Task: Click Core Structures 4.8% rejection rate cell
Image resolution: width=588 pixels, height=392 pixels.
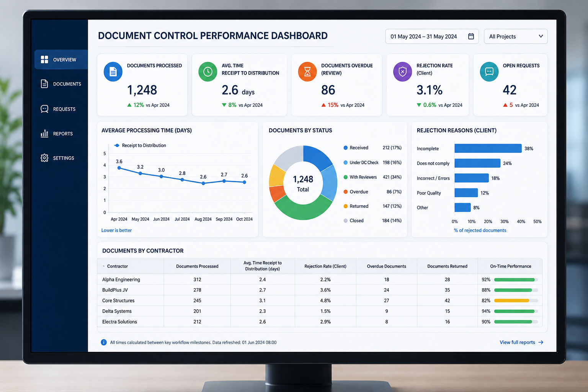Action: (x=325, y=301)
